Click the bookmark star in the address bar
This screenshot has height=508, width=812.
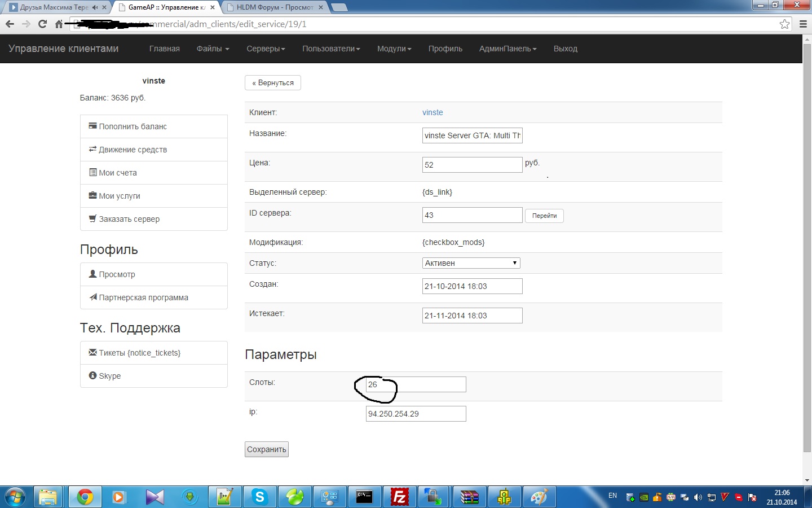click(784, 24)
